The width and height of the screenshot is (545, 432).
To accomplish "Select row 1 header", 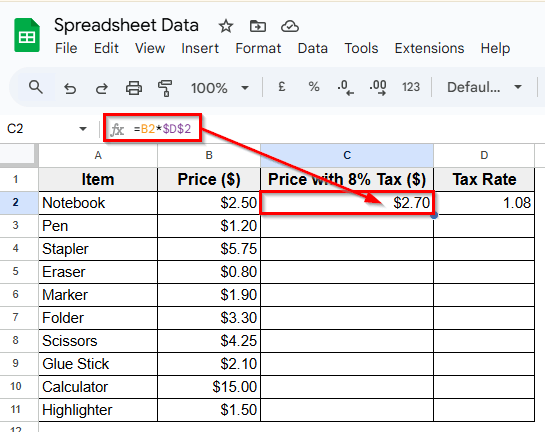I will [x=16, y=179].
